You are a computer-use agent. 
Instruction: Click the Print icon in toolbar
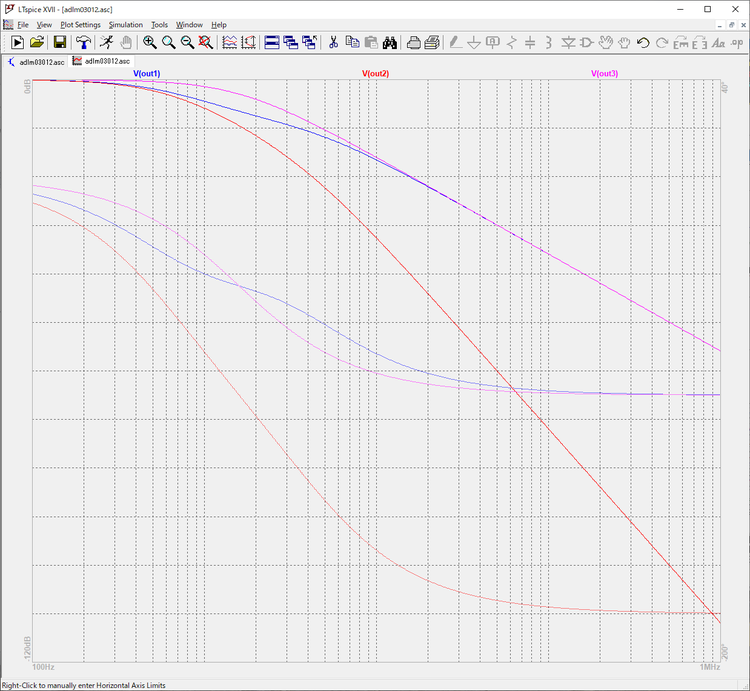click(x=414, y=42)
